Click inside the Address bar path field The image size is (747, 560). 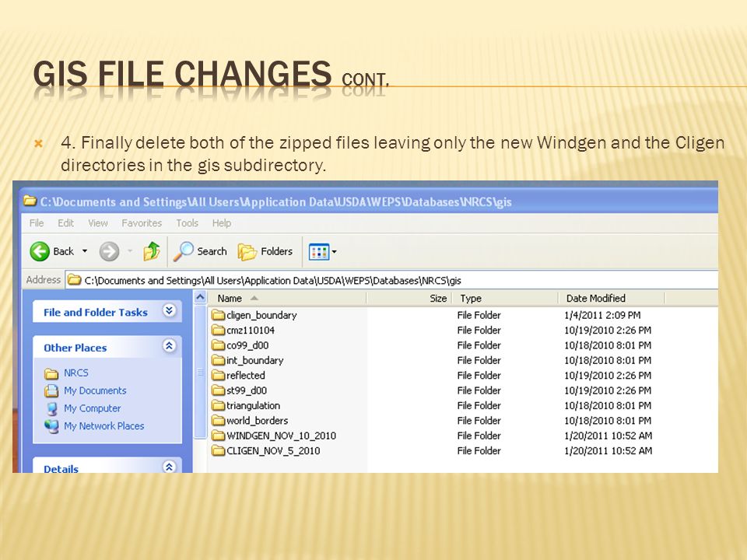pyautogui.click(x=391, y=280)
